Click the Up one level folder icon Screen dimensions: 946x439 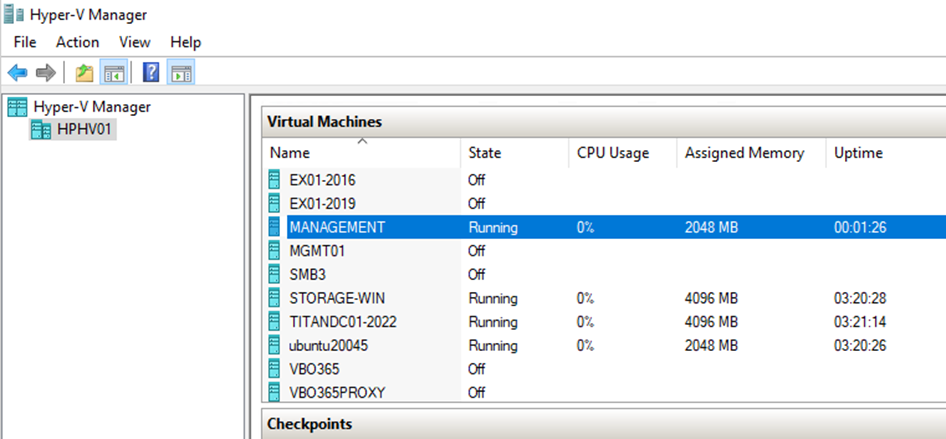(x=84, y=73)
